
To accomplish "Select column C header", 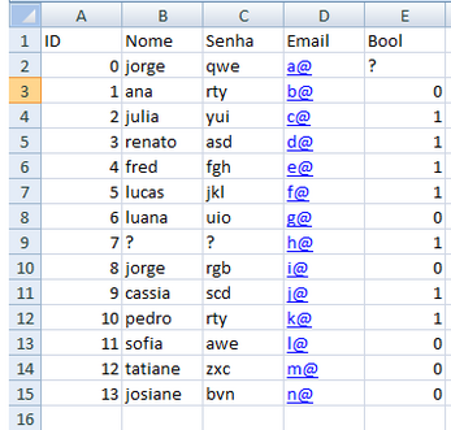I will point(243,15).
